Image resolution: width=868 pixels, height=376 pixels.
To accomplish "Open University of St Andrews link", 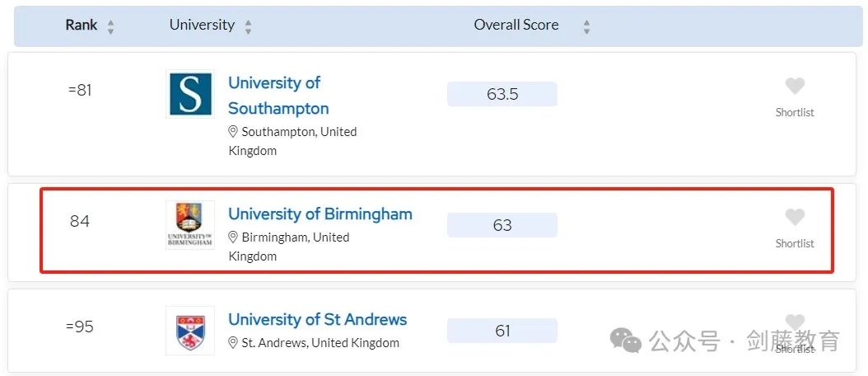I will (x=317, y=319).
